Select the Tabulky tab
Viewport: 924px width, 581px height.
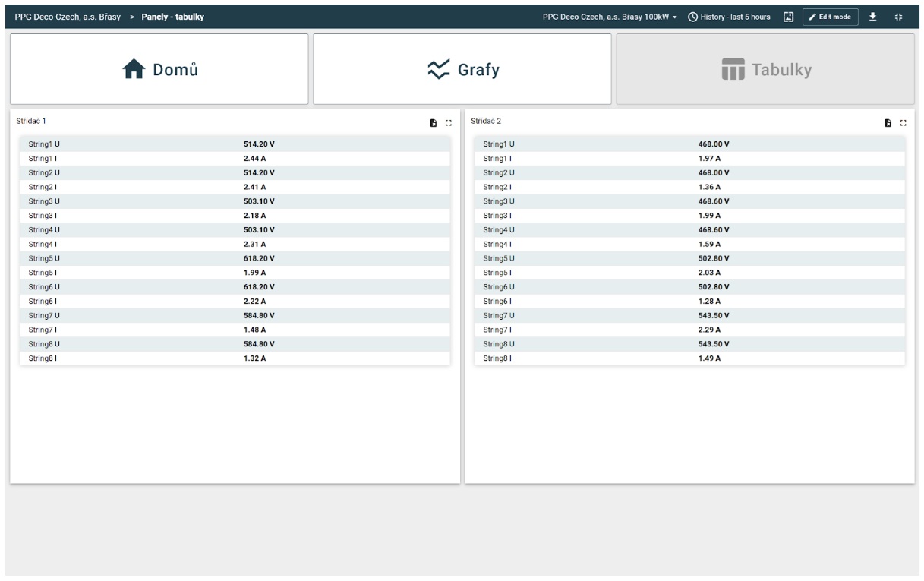click(765, 70)
